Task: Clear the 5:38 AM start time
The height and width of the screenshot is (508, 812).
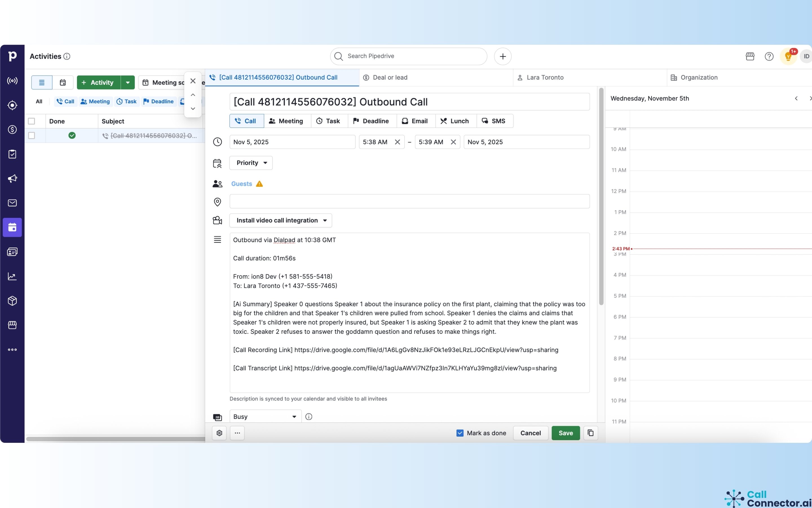Action: click(x=397, y=142)
